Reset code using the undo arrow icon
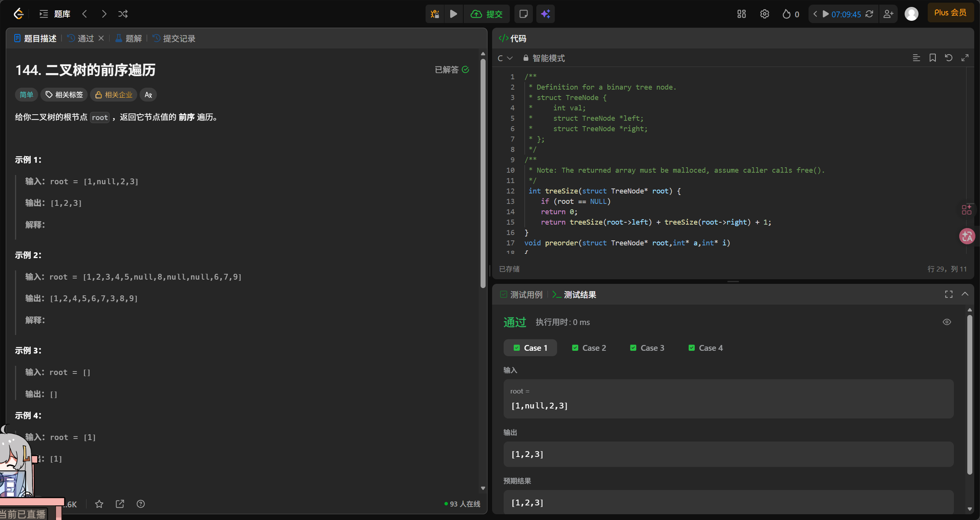The height and width of the screenshot is (520, 980). pos(948,58)
